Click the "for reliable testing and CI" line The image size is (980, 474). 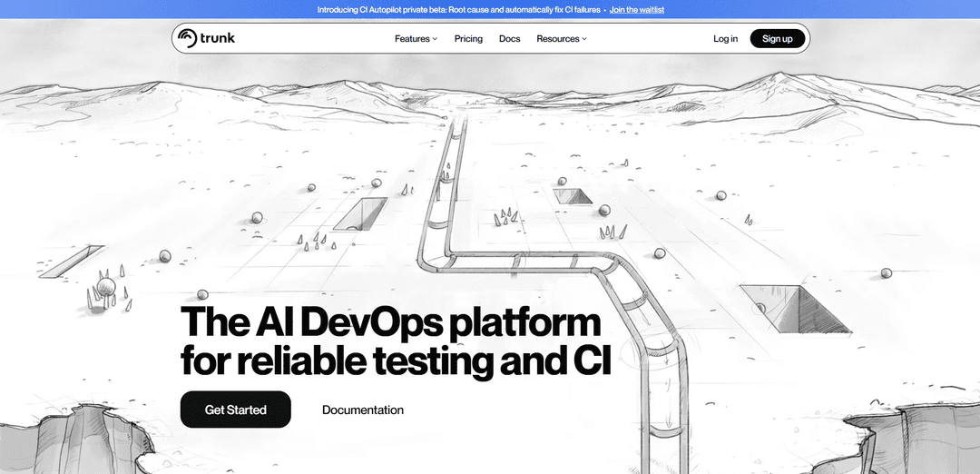[396, 360]
